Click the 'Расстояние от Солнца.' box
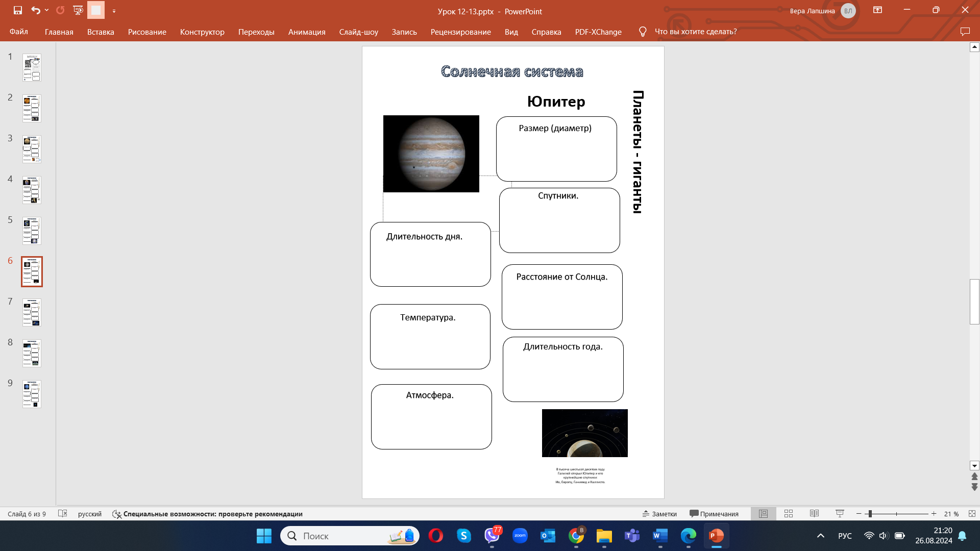Screen dimensions: 980x551 562,297
